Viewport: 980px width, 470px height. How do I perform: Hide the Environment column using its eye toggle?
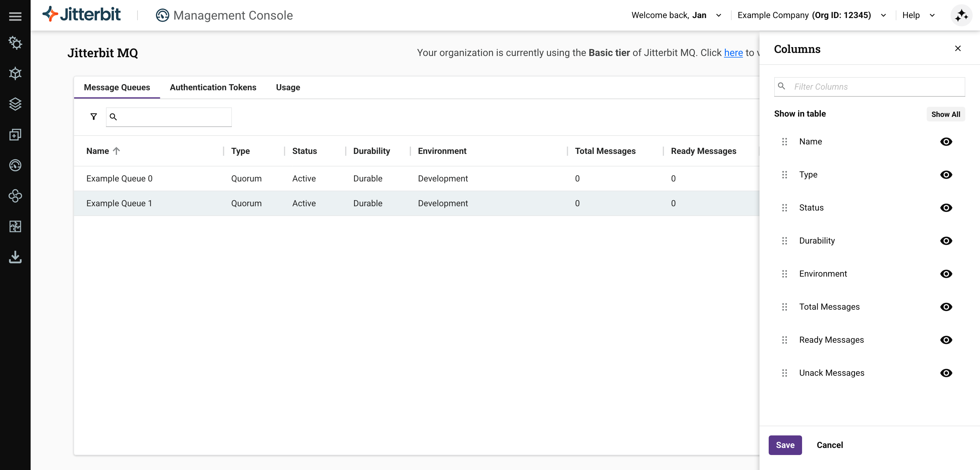point(947,274)
